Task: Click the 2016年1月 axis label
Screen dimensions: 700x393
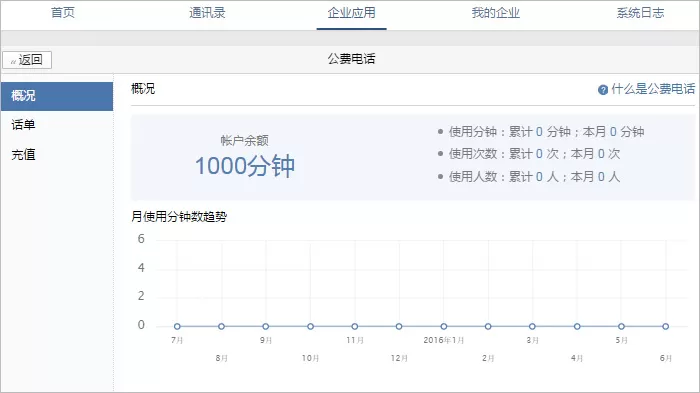Action: 444,340
